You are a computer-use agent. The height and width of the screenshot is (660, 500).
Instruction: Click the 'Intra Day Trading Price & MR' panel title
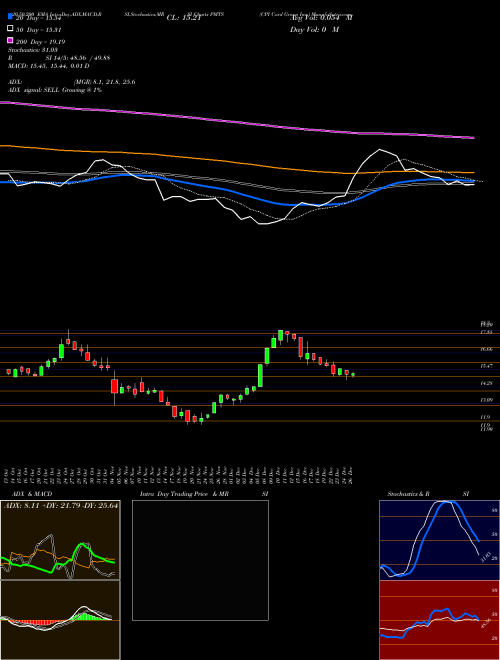point(185,494)
